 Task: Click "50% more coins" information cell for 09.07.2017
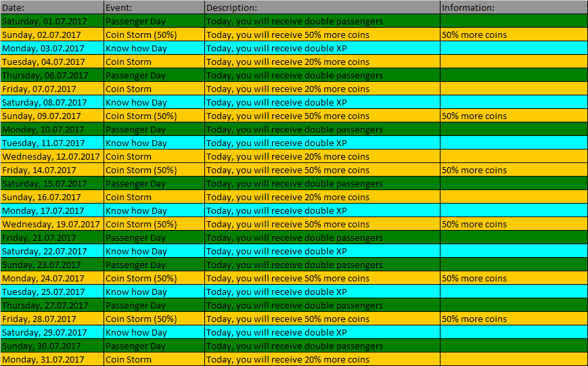[x=514, y=116]
